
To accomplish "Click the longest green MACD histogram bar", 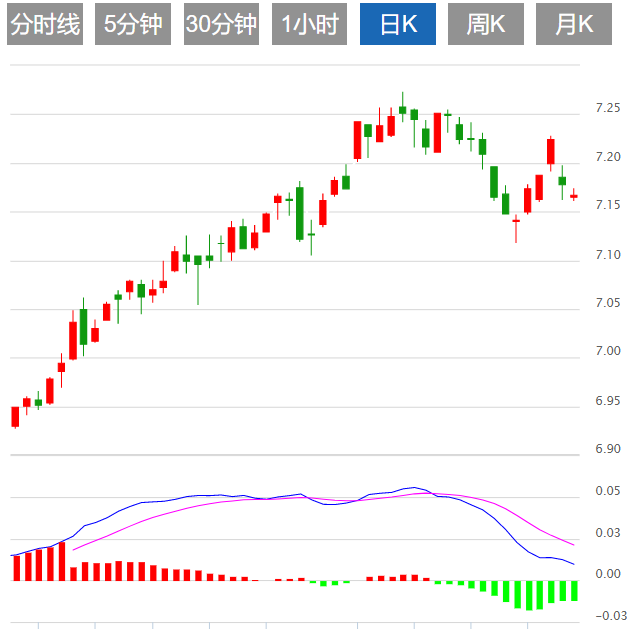I will 529,595.
